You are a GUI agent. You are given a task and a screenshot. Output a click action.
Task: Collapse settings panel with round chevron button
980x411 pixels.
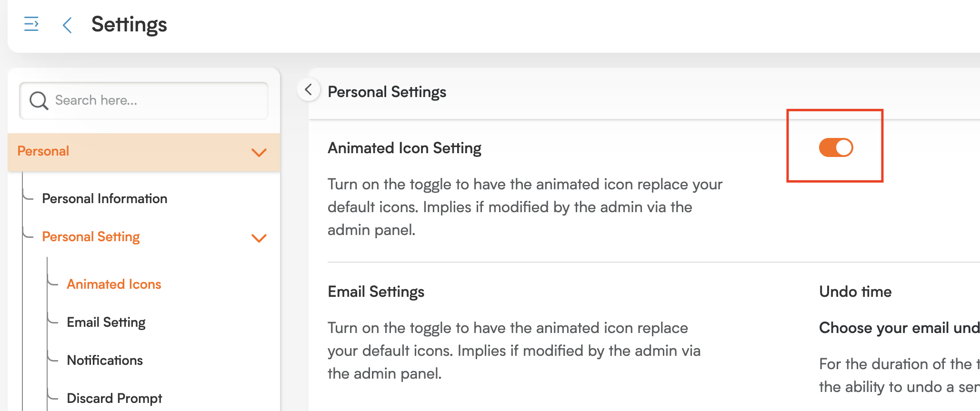pos(309,89)
